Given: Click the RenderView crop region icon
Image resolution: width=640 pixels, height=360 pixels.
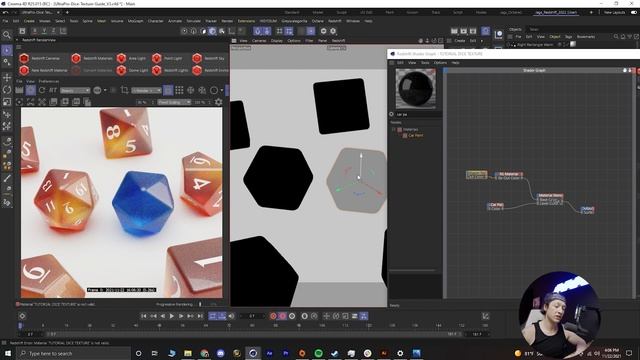Looking at the screenshot, I should (124, 90).
